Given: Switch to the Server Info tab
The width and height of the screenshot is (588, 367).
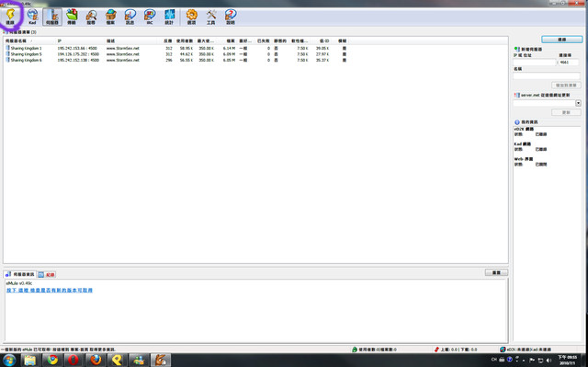Looking at the screenshot, I should pyautogui.click(x=20, y=275).
